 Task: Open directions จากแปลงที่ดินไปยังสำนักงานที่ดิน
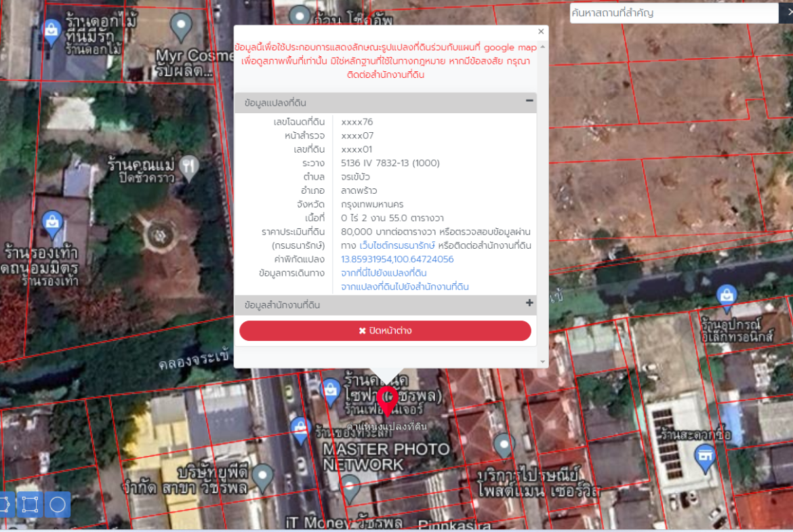coord(405,287)
